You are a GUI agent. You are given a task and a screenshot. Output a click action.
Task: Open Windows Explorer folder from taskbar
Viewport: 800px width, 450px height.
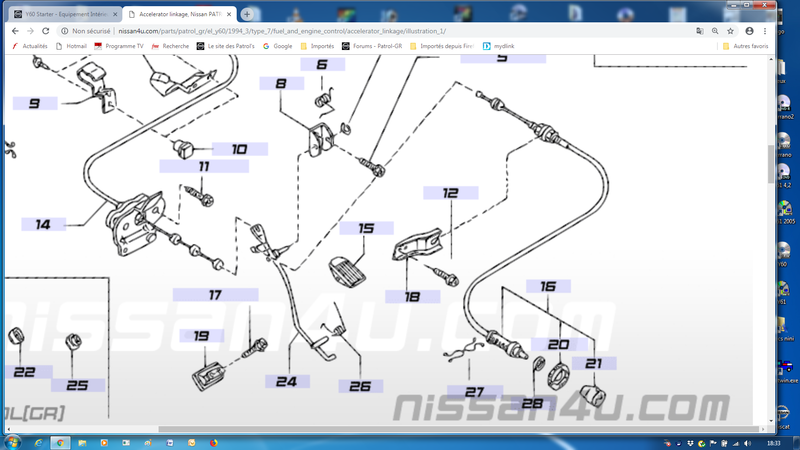pyautogui.click(x=82, y=443)
